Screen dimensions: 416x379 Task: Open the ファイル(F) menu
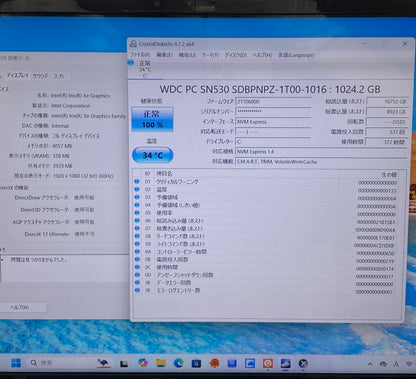click(140, 55)
